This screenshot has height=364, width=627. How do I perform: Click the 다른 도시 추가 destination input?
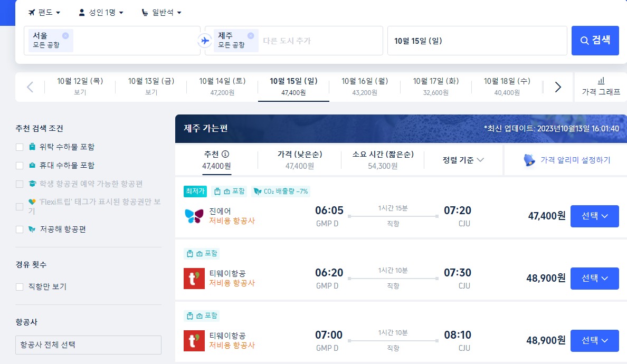pyautogui.click(x=287, y=41)
